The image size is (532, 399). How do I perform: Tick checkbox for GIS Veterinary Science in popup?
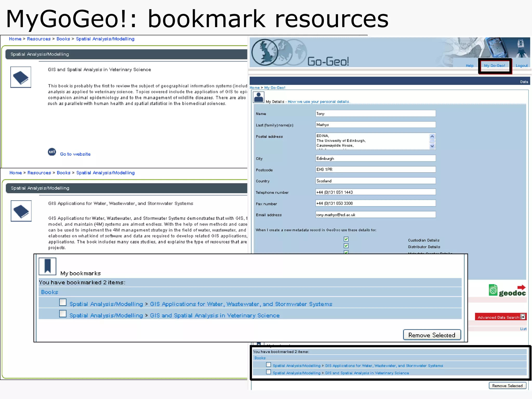click(x=63, y=314)
